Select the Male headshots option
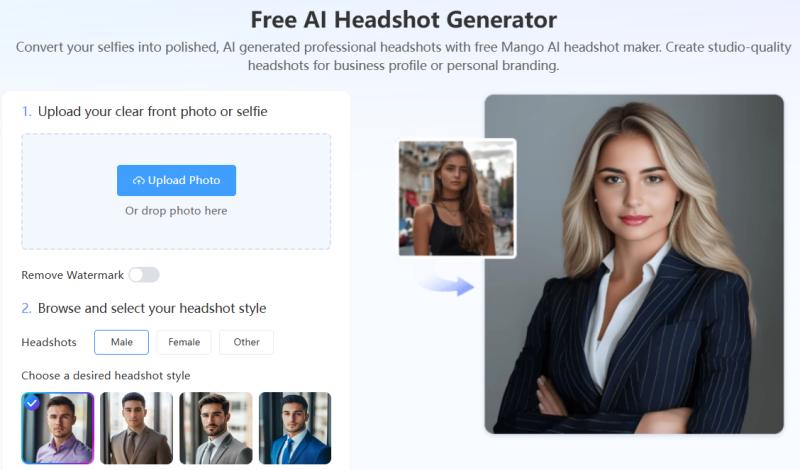 [121, 342]
